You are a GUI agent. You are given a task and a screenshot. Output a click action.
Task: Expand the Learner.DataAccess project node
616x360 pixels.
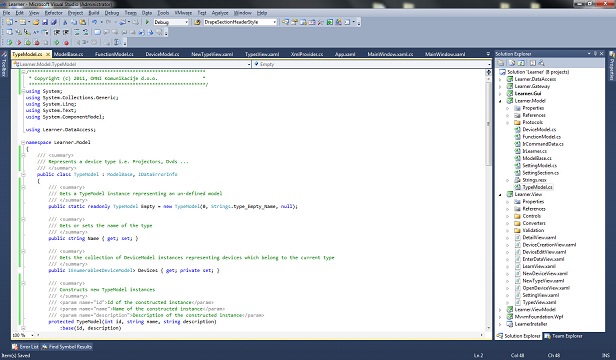[500, 79]
